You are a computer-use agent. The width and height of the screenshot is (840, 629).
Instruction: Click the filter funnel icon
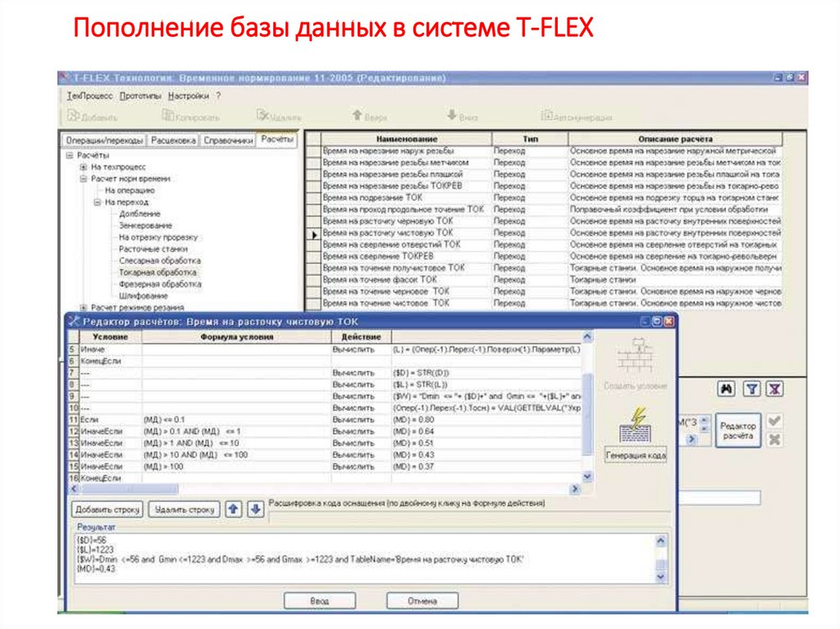pyautogui.click(x=751, y=389)
